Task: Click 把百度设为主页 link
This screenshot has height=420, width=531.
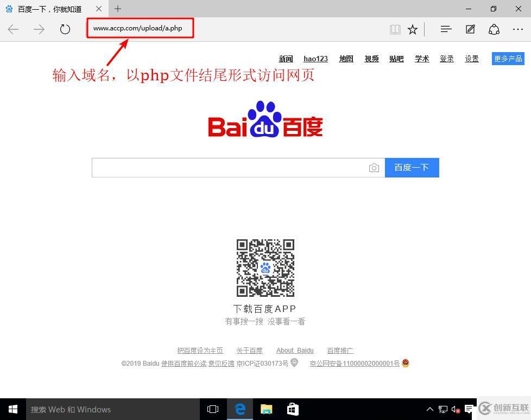Action: [x=200, y=351]
